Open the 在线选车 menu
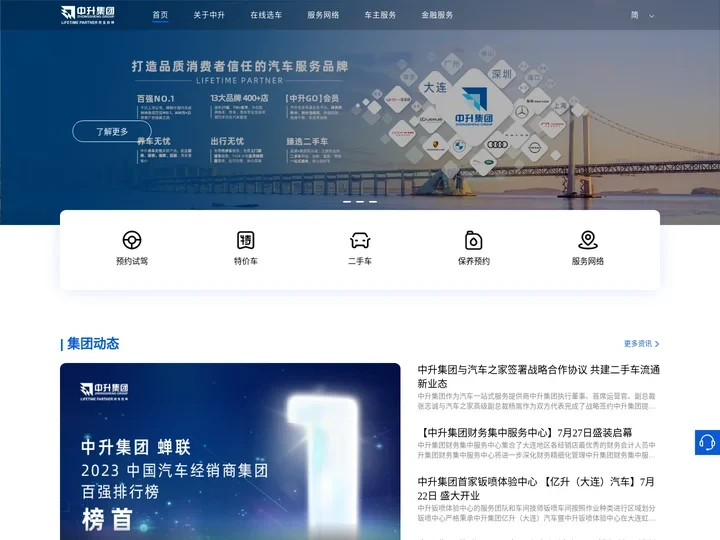This screenshot has height=540, width=720. 266,15
